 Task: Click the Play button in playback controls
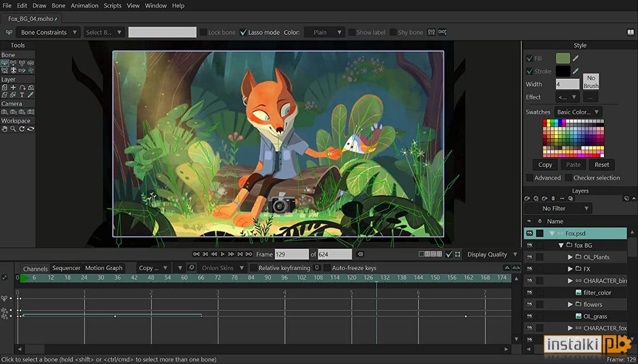point(222,254)
